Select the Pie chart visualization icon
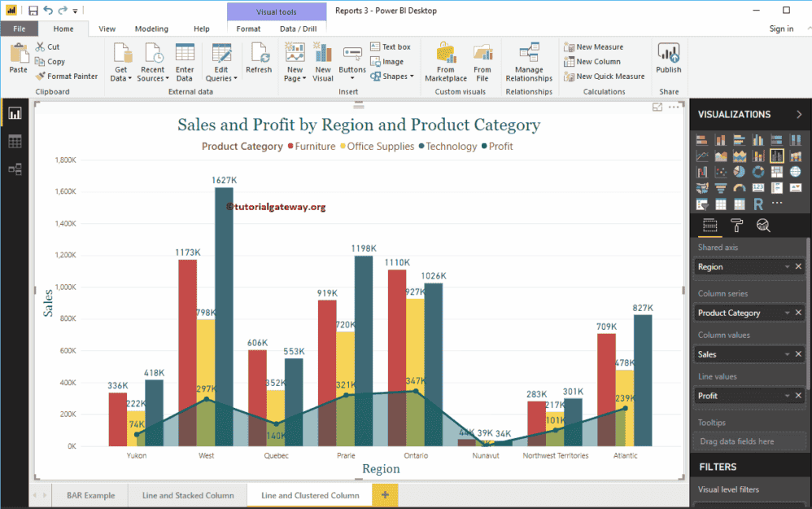 point(740,171)
